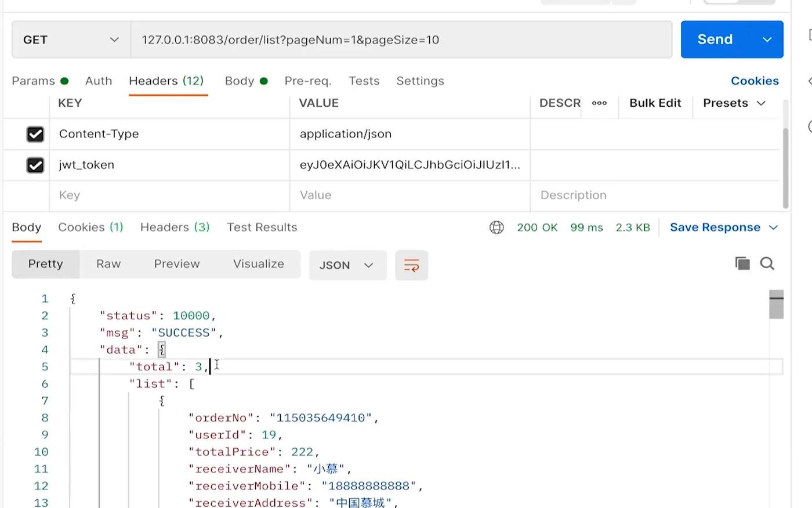The width and height of the screenshot is (812, 508).
Task: Click the KEY column header
Action: click(x=70, y=103)
